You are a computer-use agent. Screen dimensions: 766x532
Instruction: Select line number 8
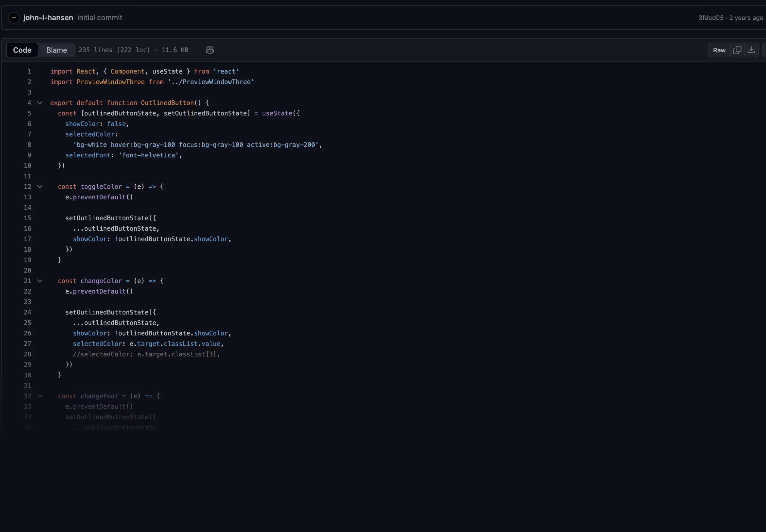click(29, 144)
